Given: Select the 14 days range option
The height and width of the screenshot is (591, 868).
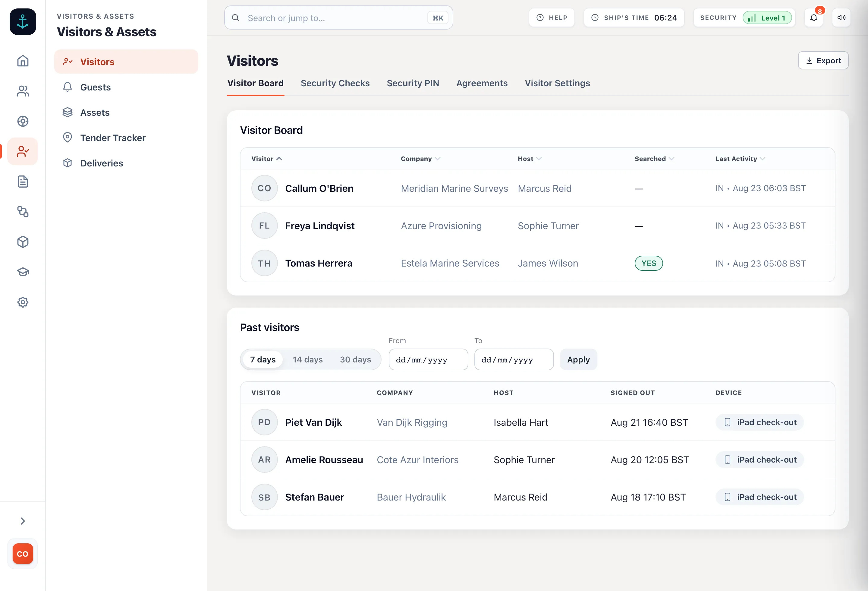Looking at the screenshot, I should (x=307, y=359).
